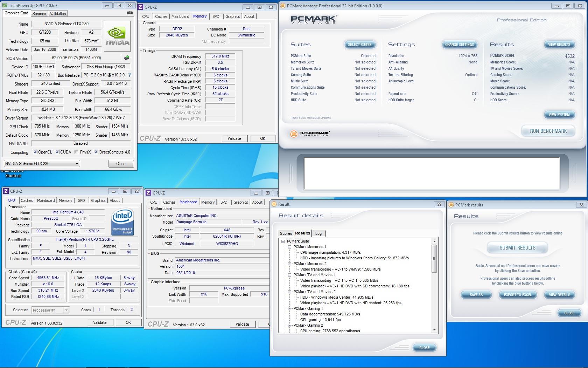The height and width of the screenshot is (368, 588).
Task: Click the Shortcut desktop icon label
Action: tap(13, 176)
